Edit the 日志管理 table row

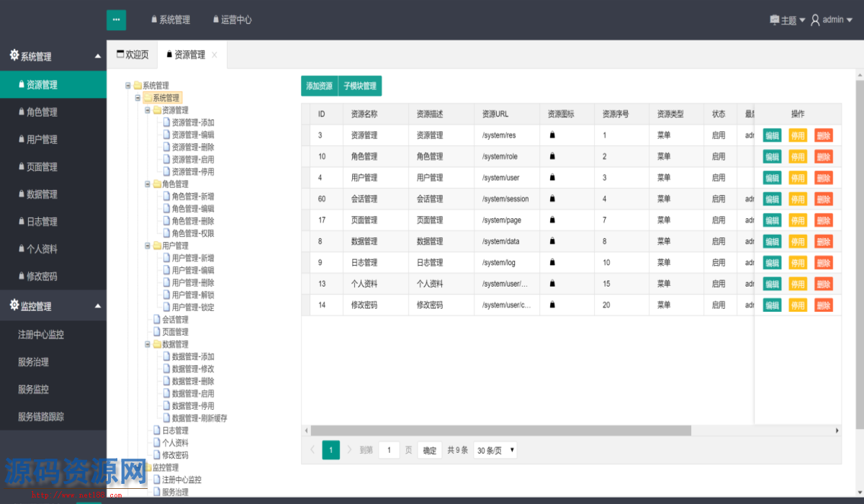click(772, 263)
